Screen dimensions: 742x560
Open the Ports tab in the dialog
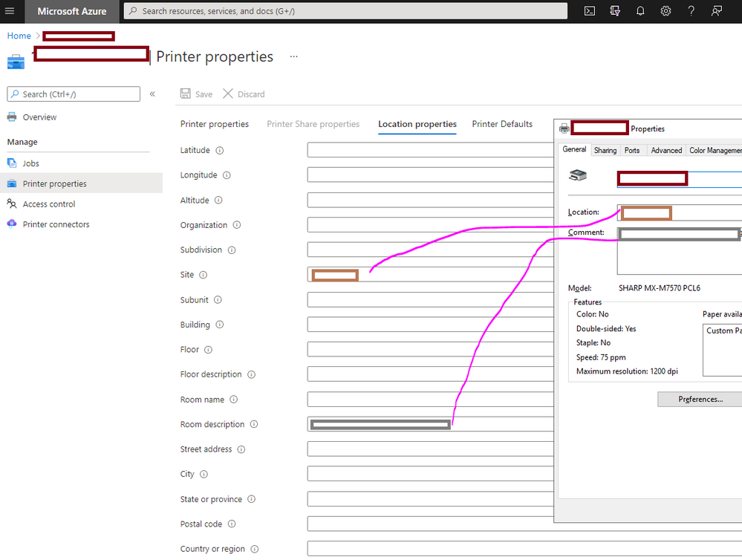click(x=632, y=149)
